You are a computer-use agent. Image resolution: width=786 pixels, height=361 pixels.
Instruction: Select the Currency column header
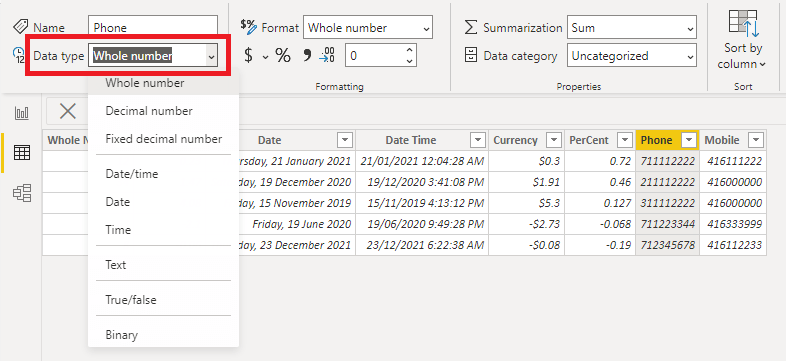click(x=515, y=140)
